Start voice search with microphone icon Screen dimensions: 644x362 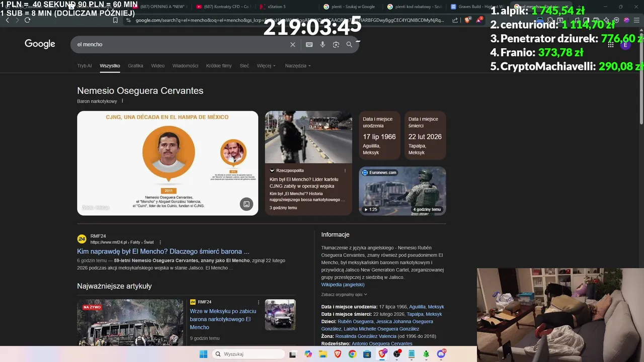[x=323, y=45]
